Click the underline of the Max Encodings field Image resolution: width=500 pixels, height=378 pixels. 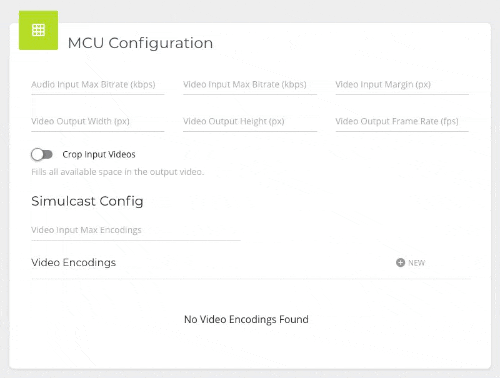click(136, 240)
